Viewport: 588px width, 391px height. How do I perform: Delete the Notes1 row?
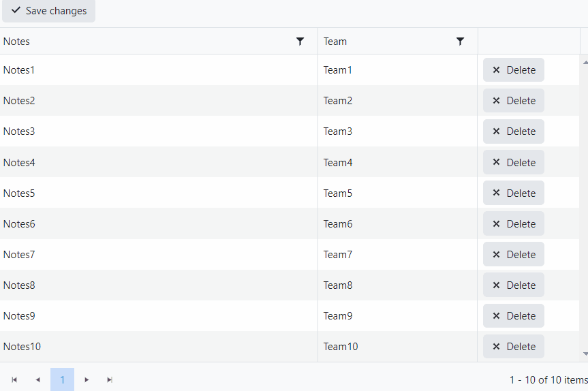(x=514, y=70)
